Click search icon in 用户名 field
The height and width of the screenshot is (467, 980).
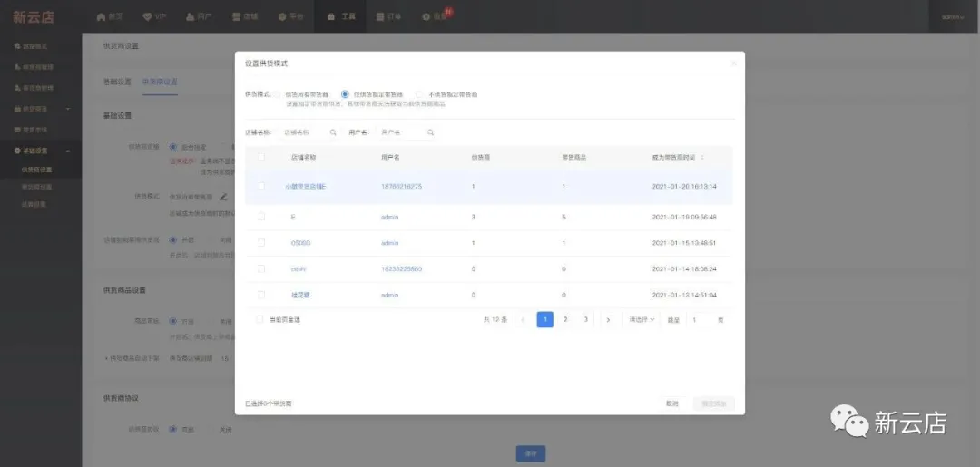pos(431,132)
